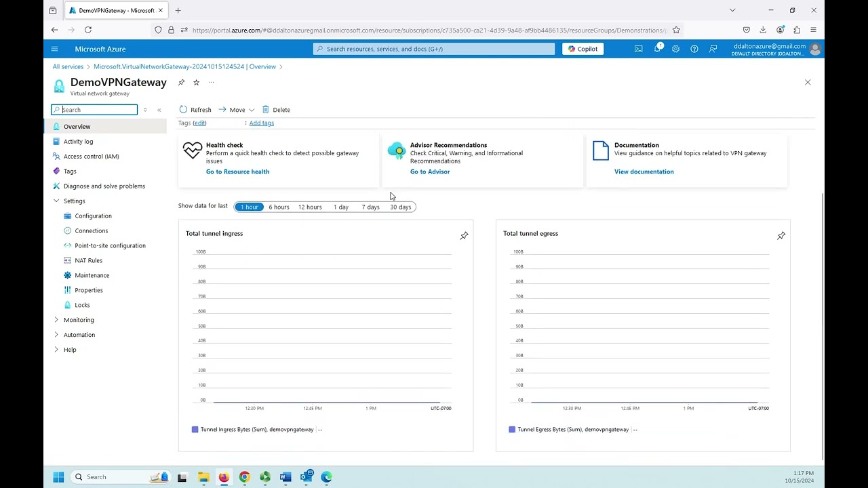
Task: Click the Advisor Recommendations icon
Action: (x=397, y=150)
